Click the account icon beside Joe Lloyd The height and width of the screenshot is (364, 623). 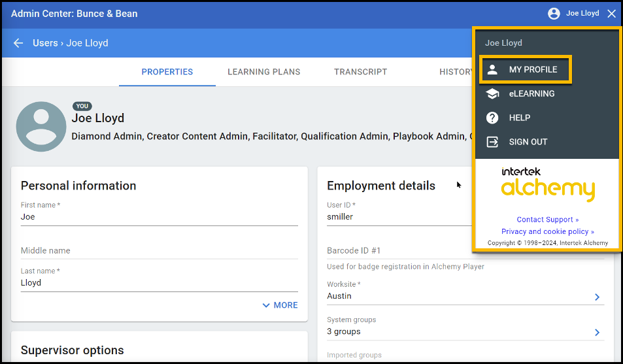point(554,14)
